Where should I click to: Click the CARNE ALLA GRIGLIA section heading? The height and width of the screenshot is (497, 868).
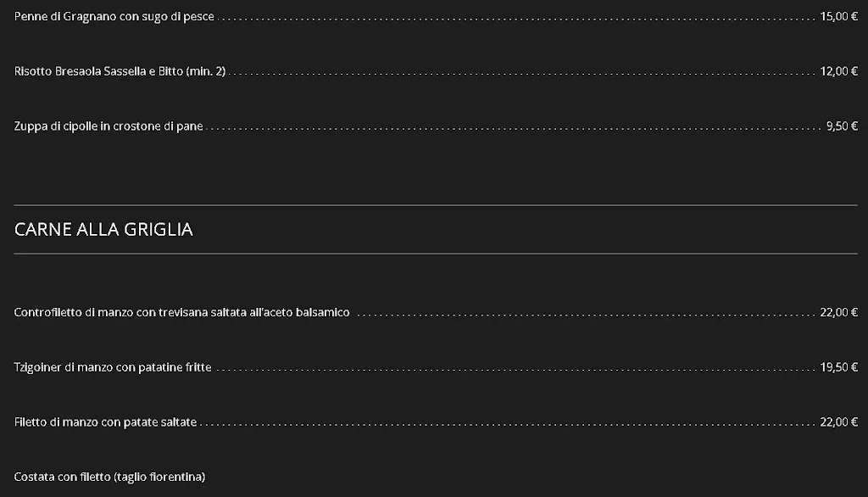pos(103,229)
